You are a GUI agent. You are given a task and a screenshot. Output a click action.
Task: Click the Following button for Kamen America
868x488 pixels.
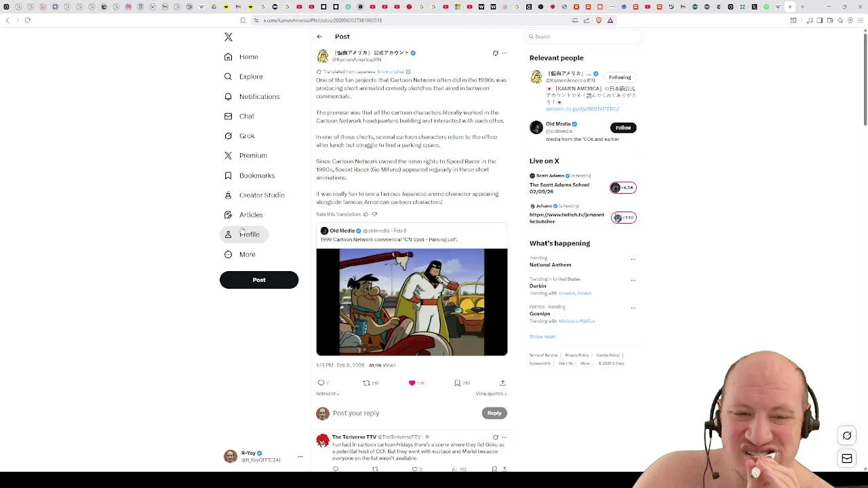pos(620,77)
